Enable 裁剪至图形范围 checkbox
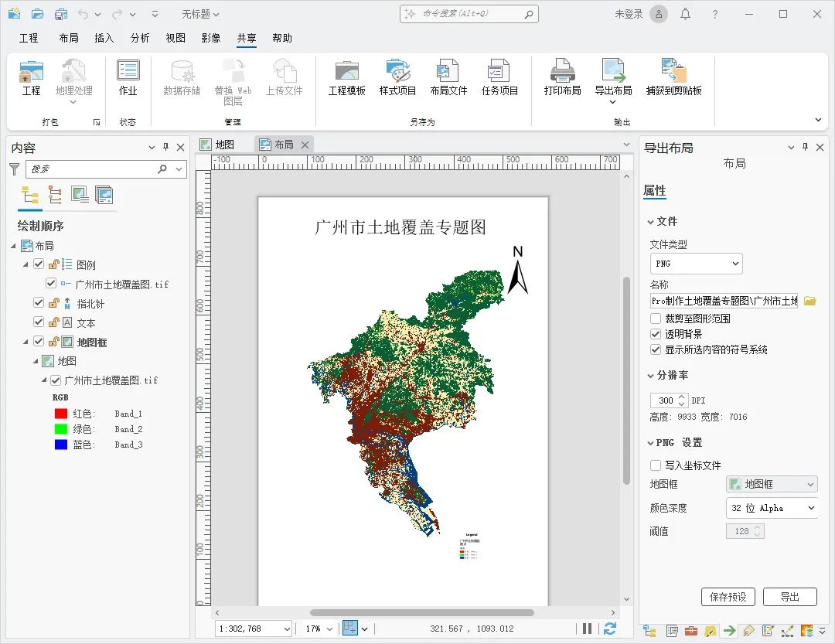Viewport: 835px width, 644px height. point(656,319)
